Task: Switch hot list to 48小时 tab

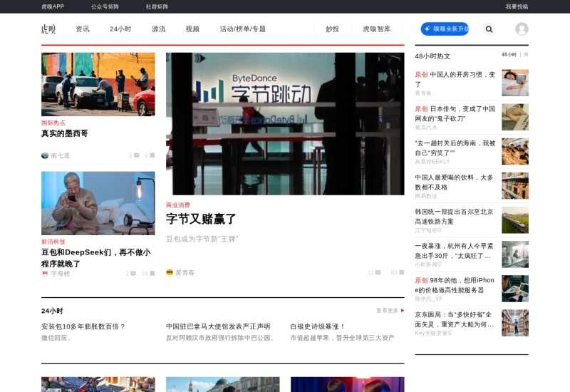Action: point(509,55)
